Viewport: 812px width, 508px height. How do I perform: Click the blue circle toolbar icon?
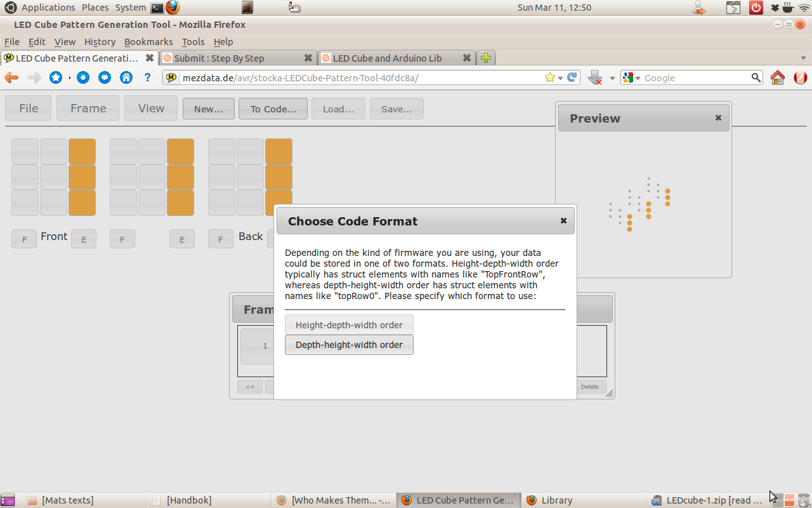(83, 77)
